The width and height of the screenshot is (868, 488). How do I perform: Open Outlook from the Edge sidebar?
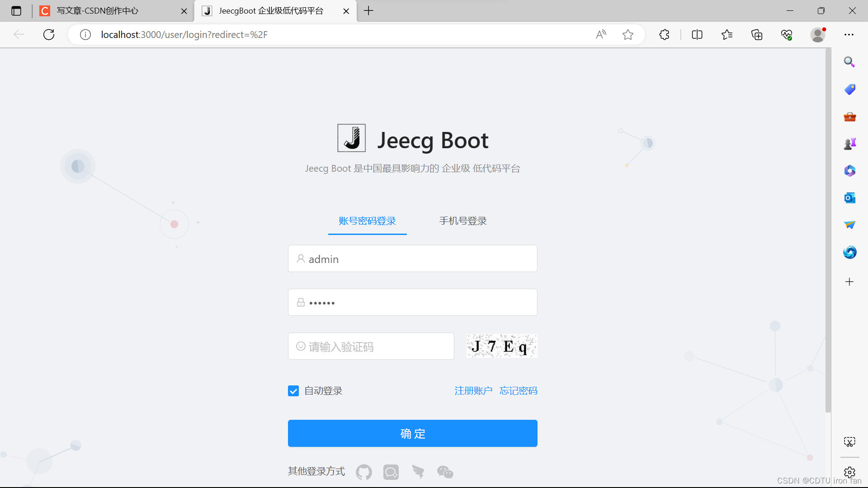[850, 197]
